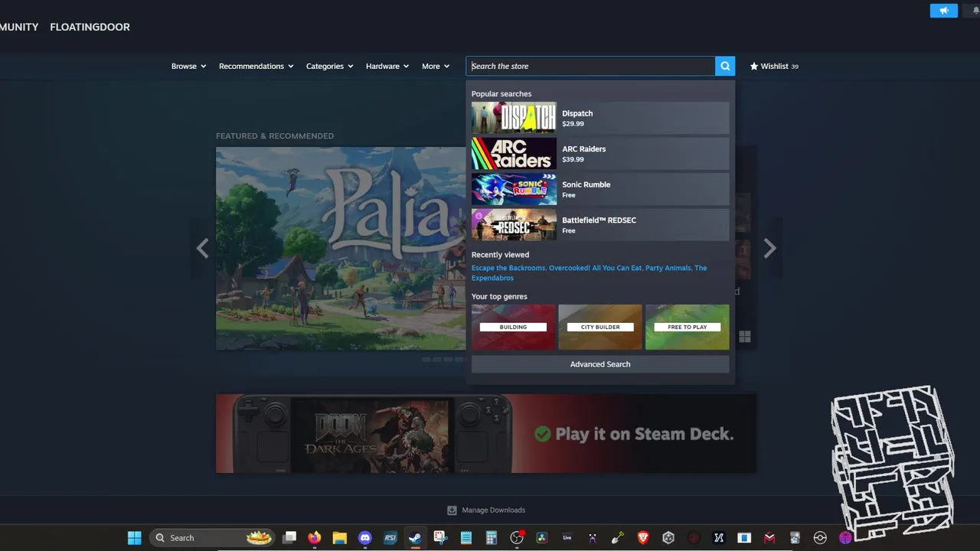Open DaVinci Resolve from taskbar

[542, 538]
